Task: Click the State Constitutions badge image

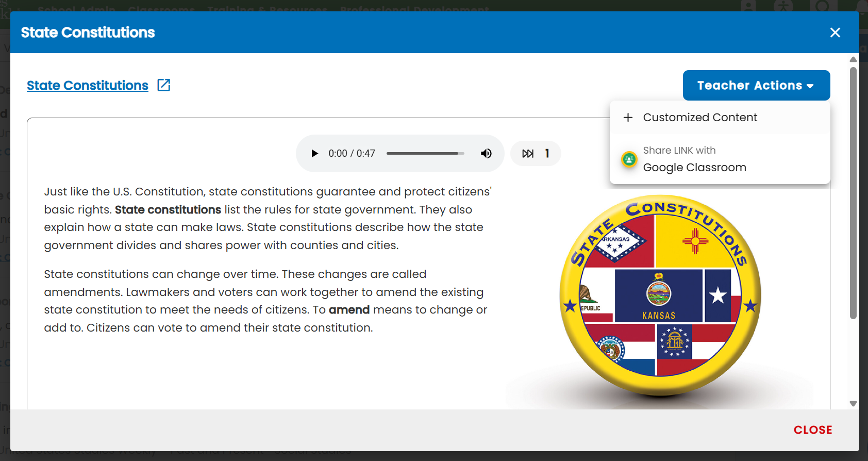Action: click(x=660, y=295)
